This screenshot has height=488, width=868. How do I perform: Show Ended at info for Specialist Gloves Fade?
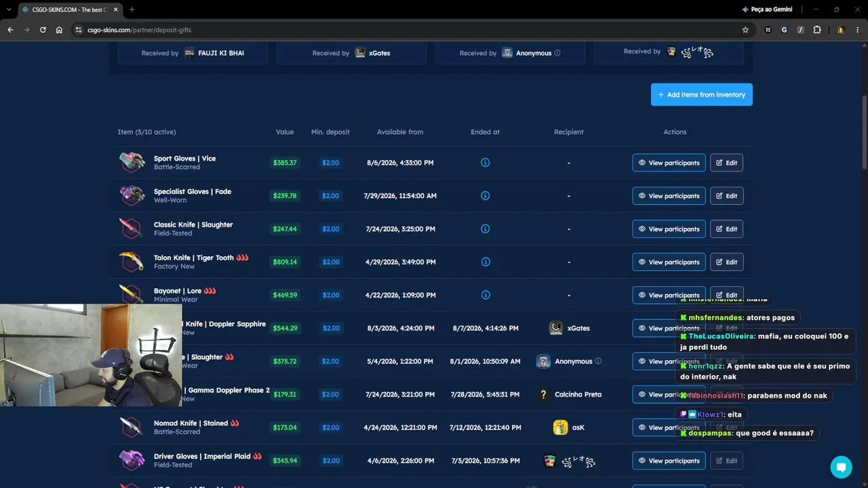pyautogui.click(x=485, y=196)
